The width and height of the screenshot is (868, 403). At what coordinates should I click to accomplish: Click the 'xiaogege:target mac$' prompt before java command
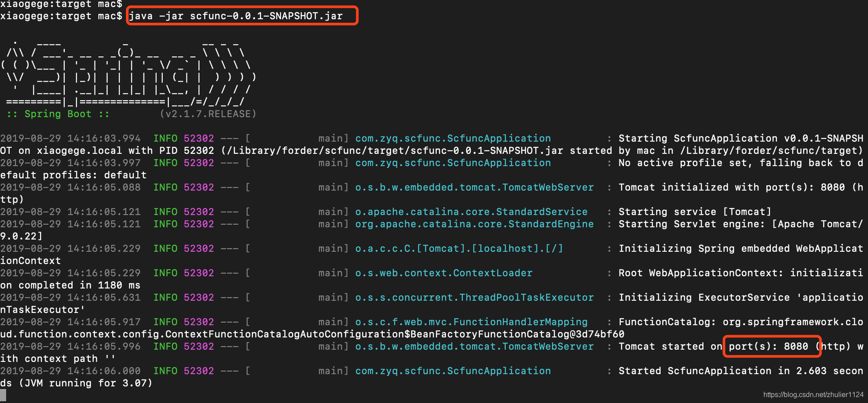click(61, 16)
